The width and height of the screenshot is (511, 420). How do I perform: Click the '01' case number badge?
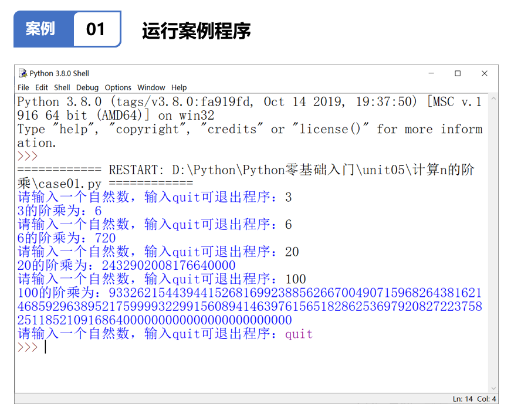tap(96, 29)
